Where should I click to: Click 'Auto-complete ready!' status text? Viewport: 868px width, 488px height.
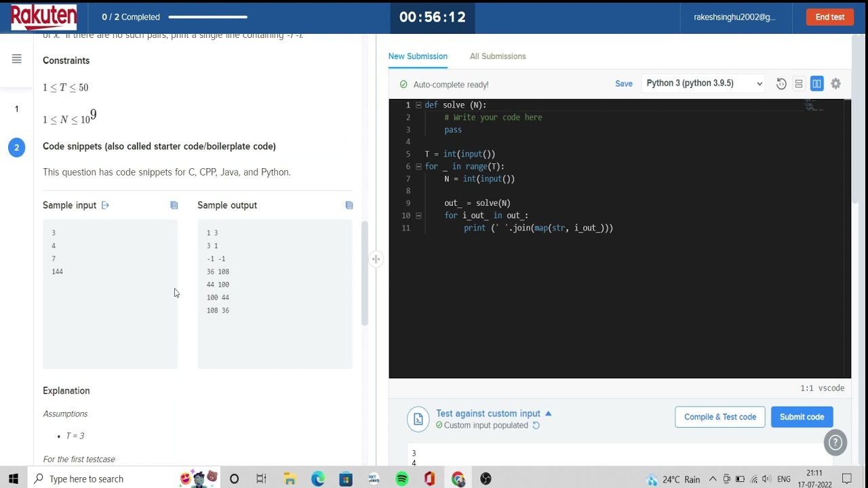tap(451, 85)
